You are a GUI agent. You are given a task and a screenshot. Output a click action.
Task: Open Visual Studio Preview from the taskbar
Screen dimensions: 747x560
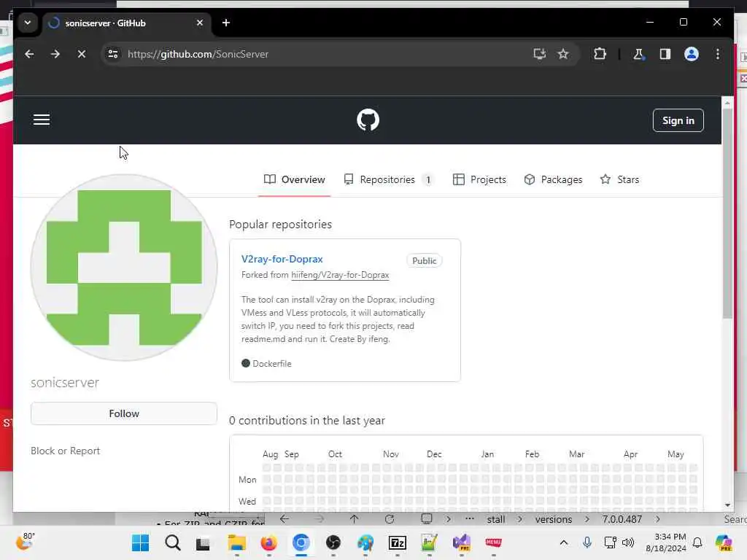pyautogui.click(x=461, y=542)
